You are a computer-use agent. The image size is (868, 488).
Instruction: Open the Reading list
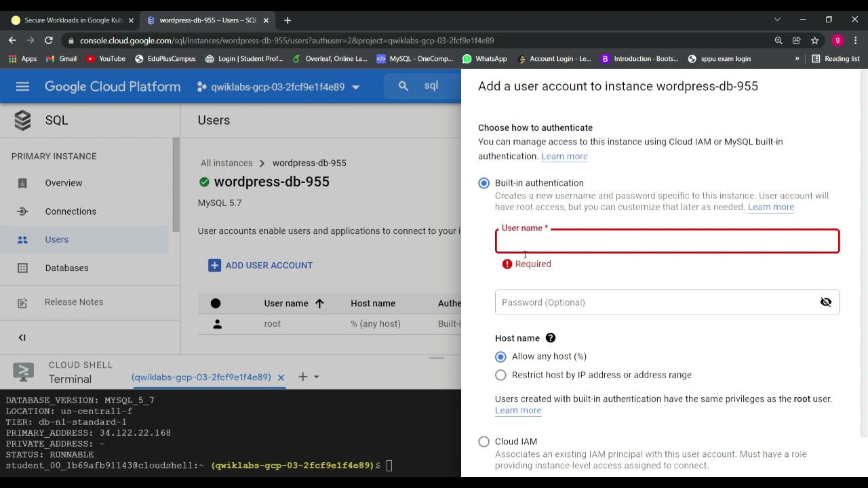click(835, 59)
